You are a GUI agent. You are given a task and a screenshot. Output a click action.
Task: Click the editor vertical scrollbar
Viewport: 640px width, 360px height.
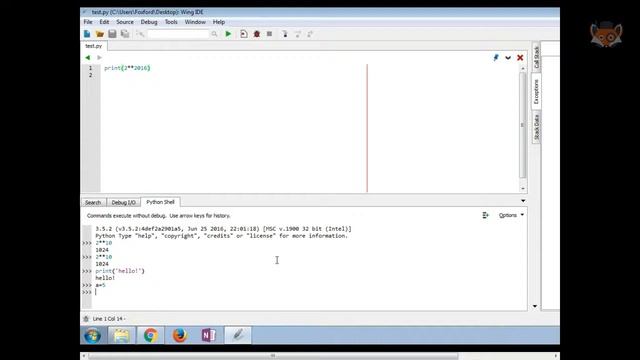[523, 124]
